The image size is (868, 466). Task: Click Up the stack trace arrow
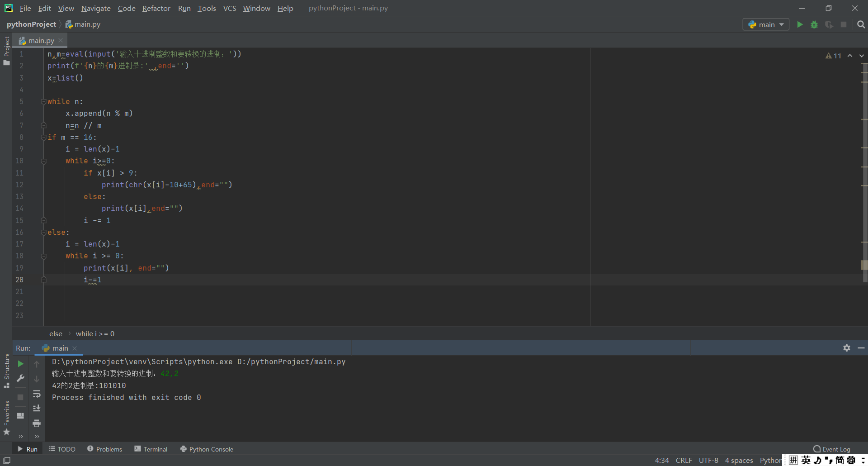click(x=37, y=364)
